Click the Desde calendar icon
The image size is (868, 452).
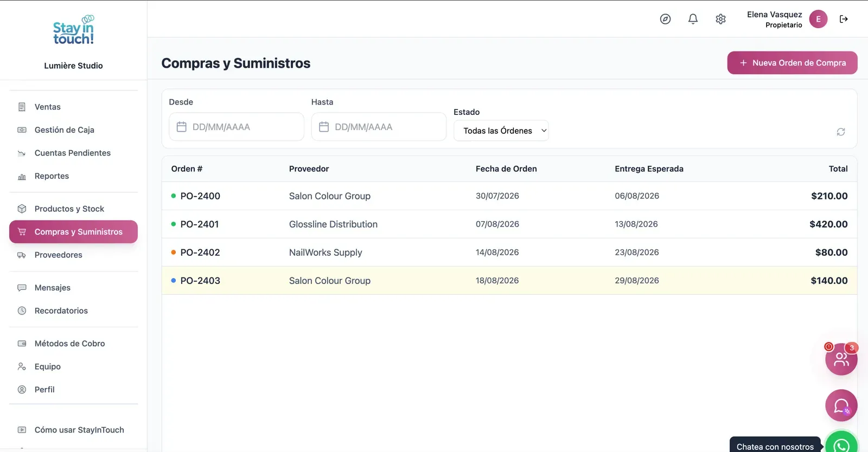pyautogui.click(x=182, y=127)
